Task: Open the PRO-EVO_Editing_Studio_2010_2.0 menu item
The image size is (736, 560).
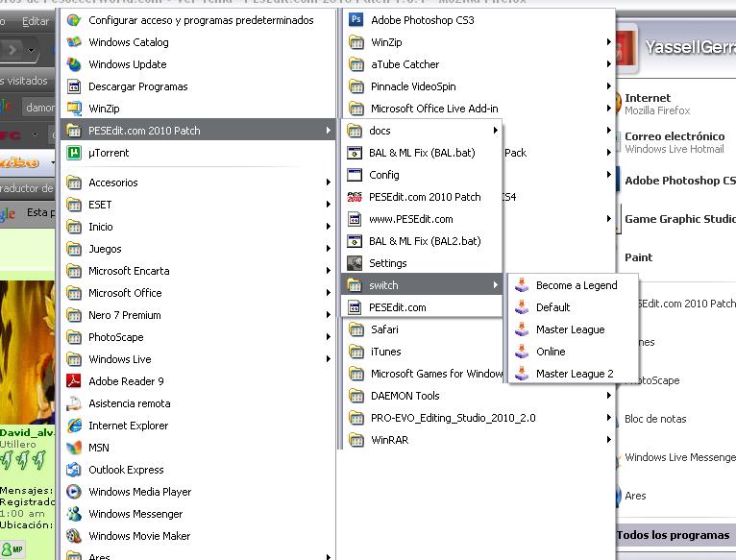Action: point(479,418)
